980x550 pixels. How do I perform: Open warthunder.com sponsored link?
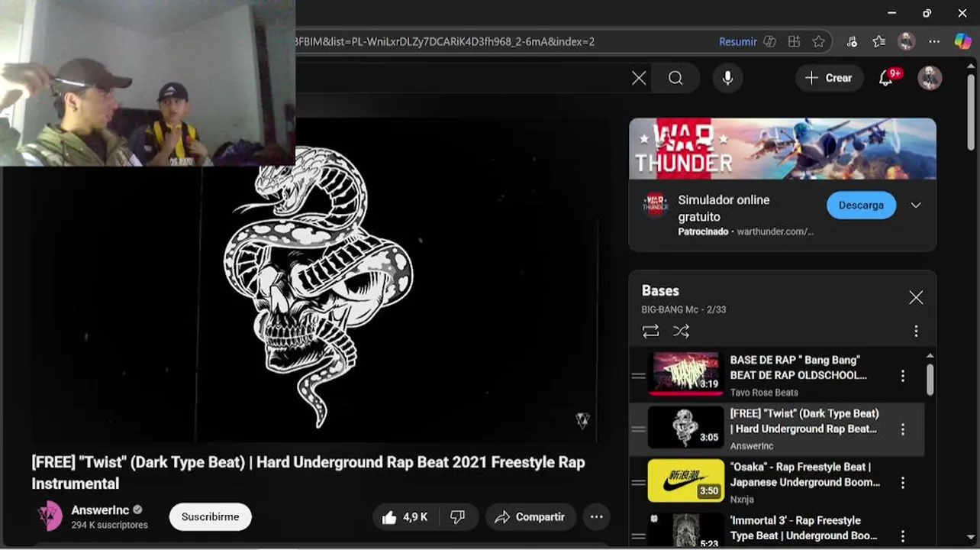point(775,231)
